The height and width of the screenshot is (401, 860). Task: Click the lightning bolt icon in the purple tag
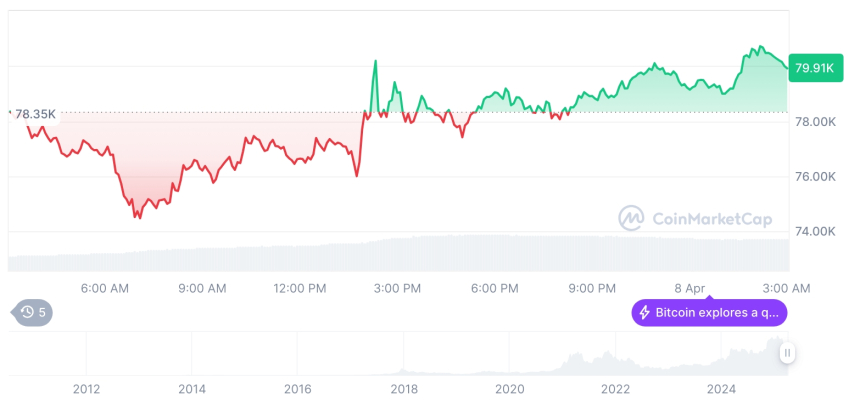pyautogui.click(x=645, y=313)
